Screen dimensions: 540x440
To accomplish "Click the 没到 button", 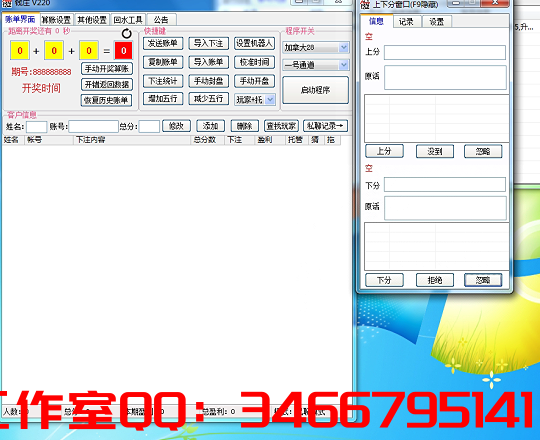I will (x=435, y=151).
